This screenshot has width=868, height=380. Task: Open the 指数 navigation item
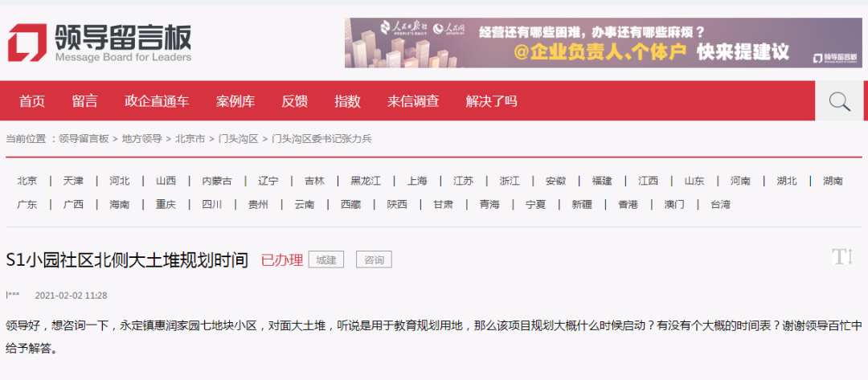click(347, 101)
